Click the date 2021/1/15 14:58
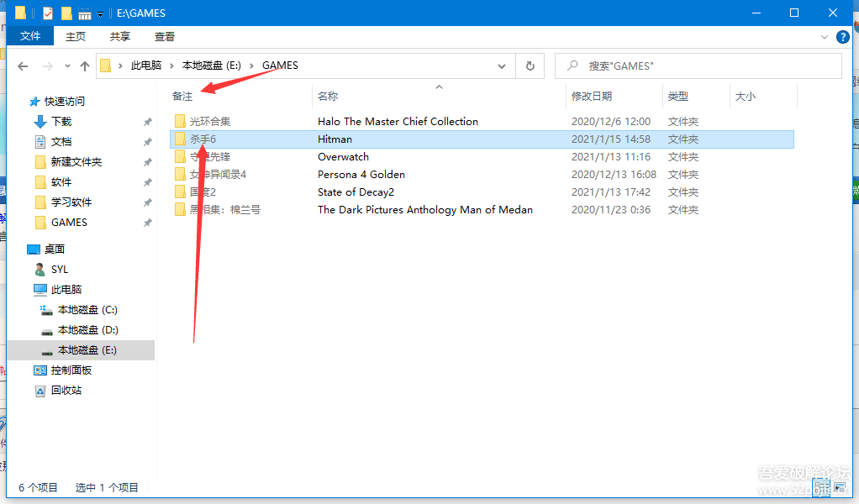 [611, 139]
